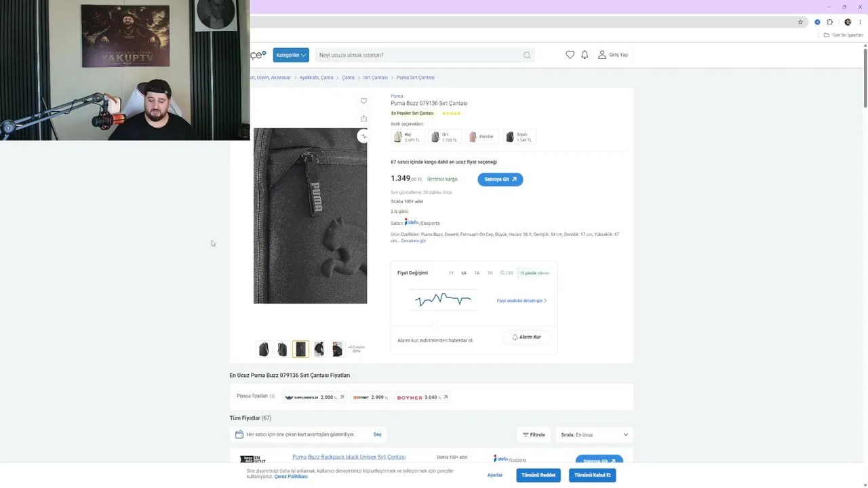Click the compare arrows icon on product image
868x488 pixels.
click(363, 136)
